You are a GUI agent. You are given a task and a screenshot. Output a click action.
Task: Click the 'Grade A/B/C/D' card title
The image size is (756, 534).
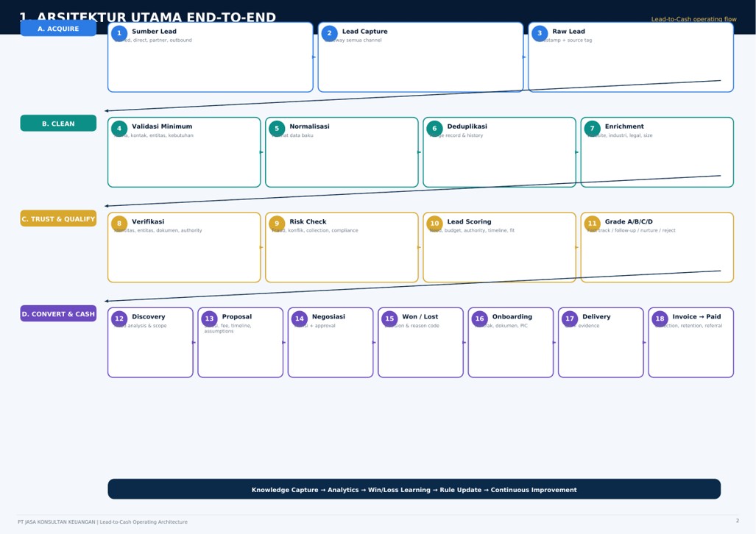(629, 221)
